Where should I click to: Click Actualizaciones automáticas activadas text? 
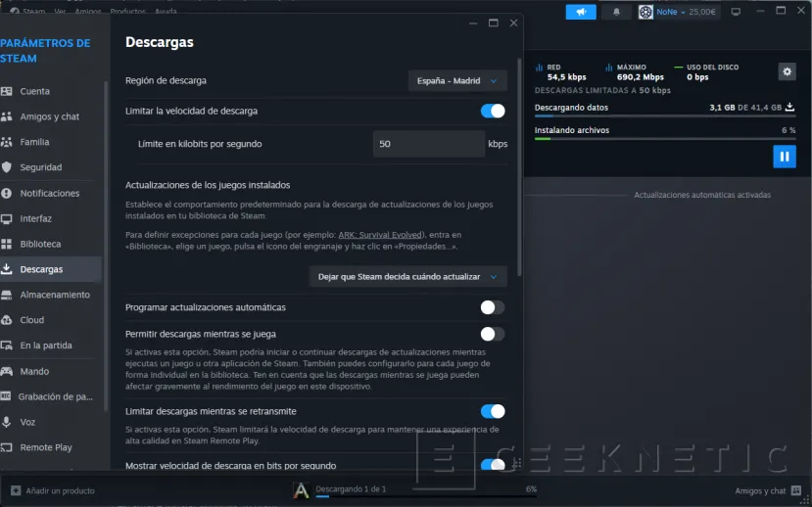click(x=702, y=195)
